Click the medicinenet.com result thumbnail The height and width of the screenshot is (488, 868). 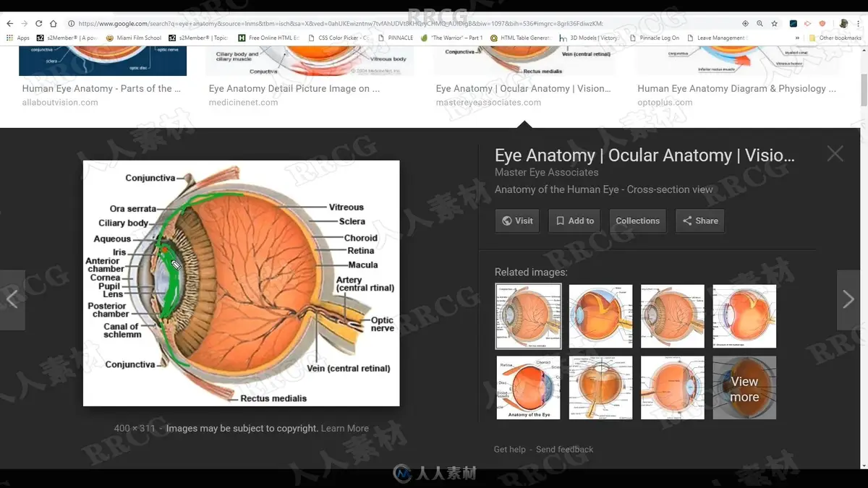[x=310, y=61]
